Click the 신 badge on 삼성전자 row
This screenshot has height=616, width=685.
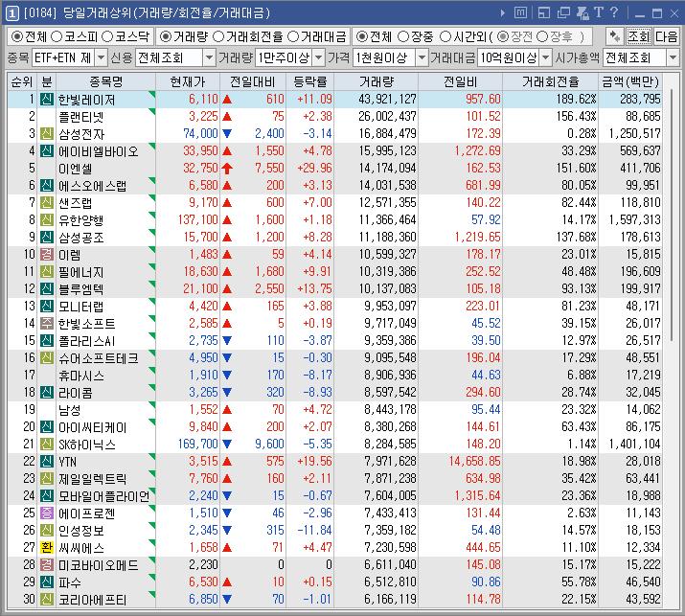click(x=47, y=134)
